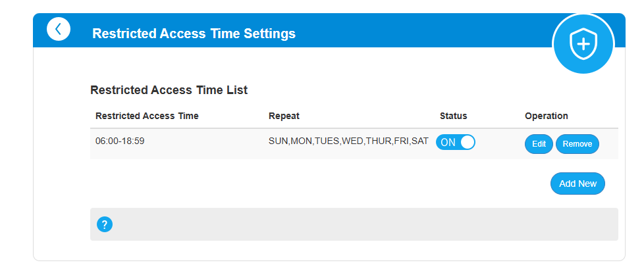The height and width of the screenshot is (271, 644).
Task: Click the ON label inside the switch
Action: [448, 143]
